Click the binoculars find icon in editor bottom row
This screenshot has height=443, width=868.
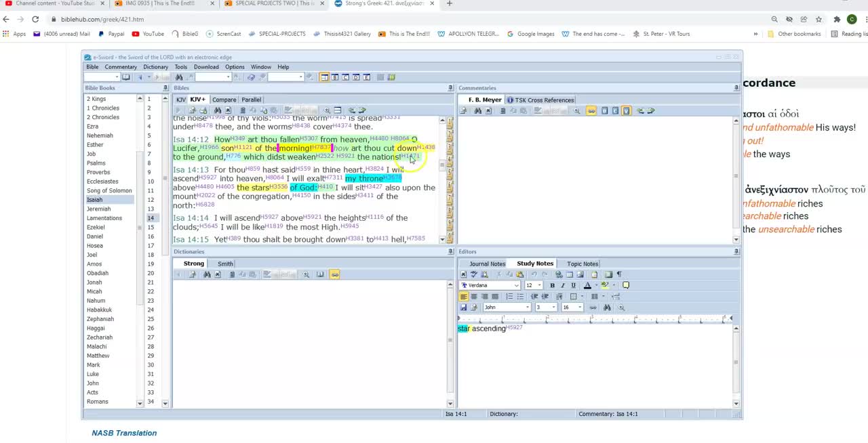click(607, 308)
